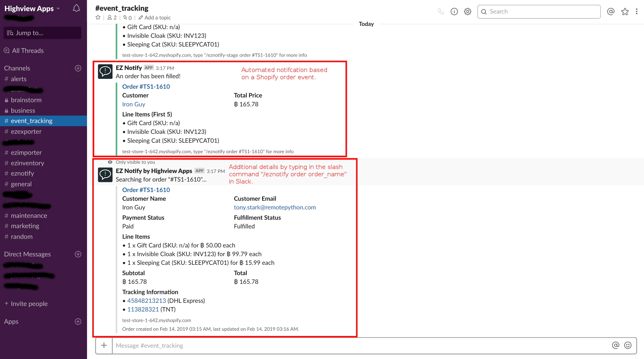The image size is (644, 359).
Task: Open Order #TS1-1610 link in filled notification
Action: tap(146, 87)
